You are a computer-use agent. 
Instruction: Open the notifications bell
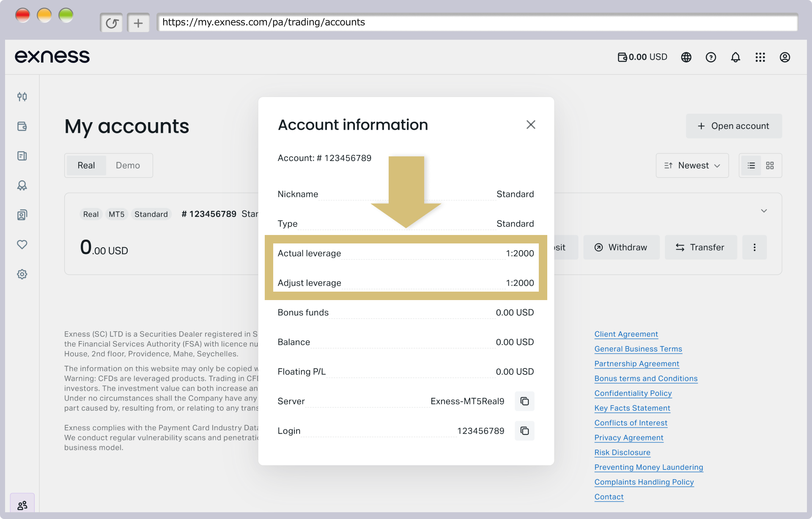coord(735,57)
